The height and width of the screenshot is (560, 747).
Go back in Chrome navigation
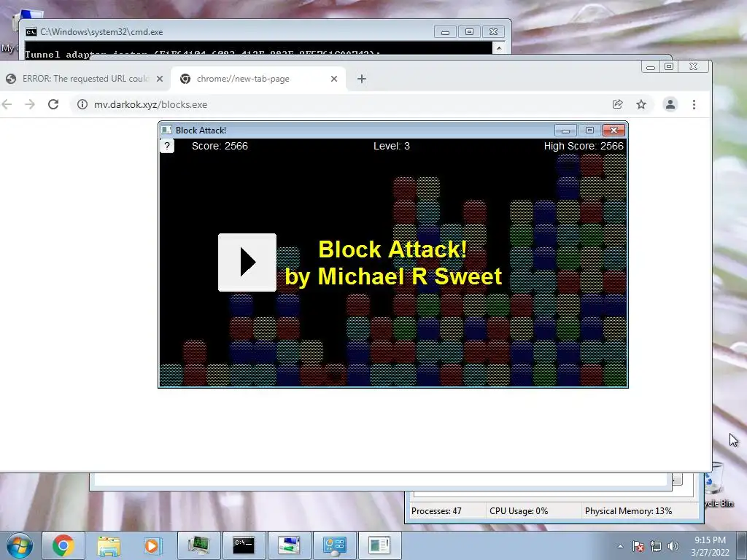(7, 104)
